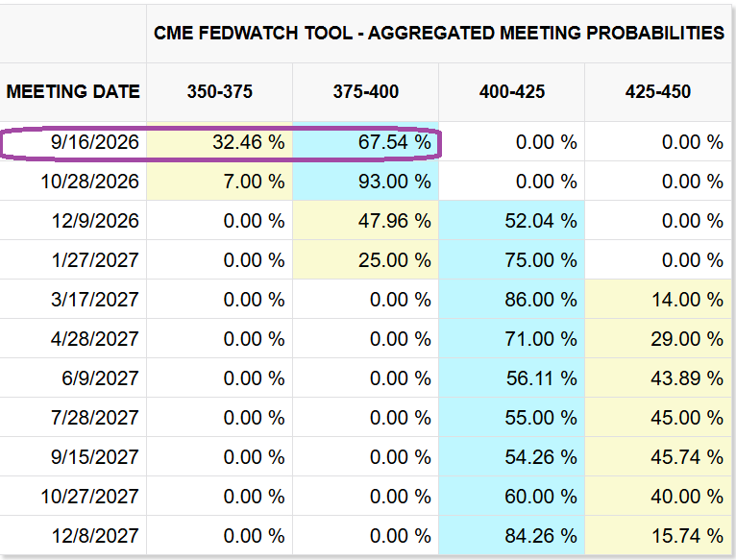Click the 43.89 % cell
Image resolution: width=736 pixels, height=560 pixels.
[x=658, y=377]
